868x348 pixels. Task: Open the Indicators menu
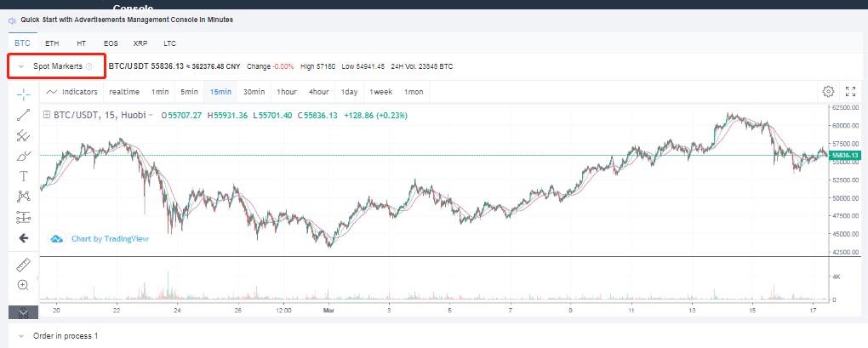tap(72, 92)
